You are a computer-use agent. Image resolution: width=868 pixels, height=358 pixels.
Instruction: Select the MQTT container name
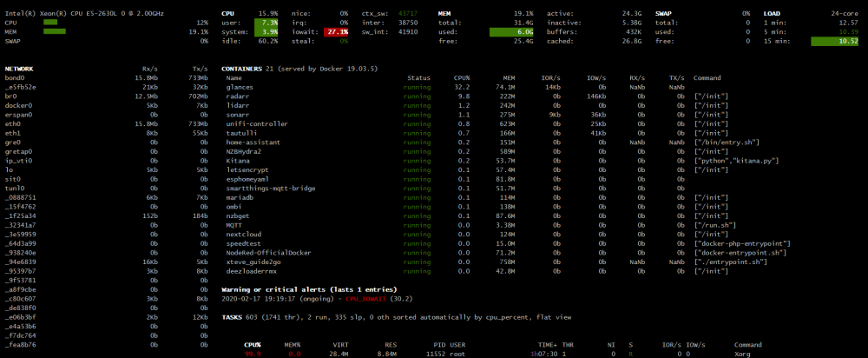click(x=233, y=225)
